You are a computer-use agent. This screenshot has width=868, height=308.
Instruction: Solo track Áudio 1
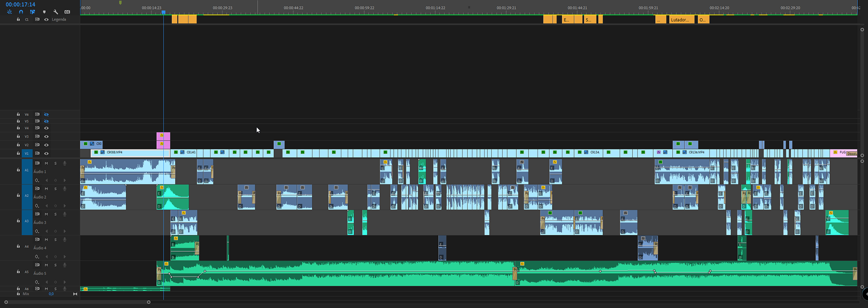(56, 163)
